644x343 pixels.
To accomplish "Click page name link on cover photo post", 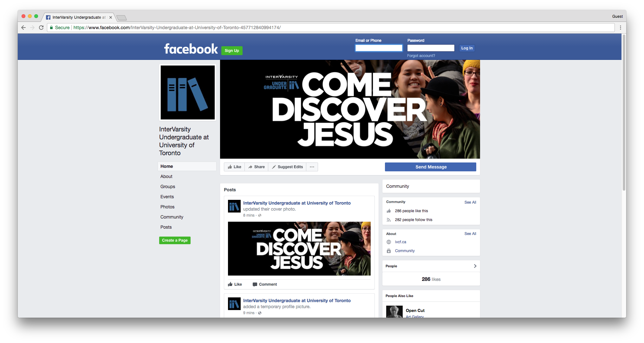I will click(297, 203).
